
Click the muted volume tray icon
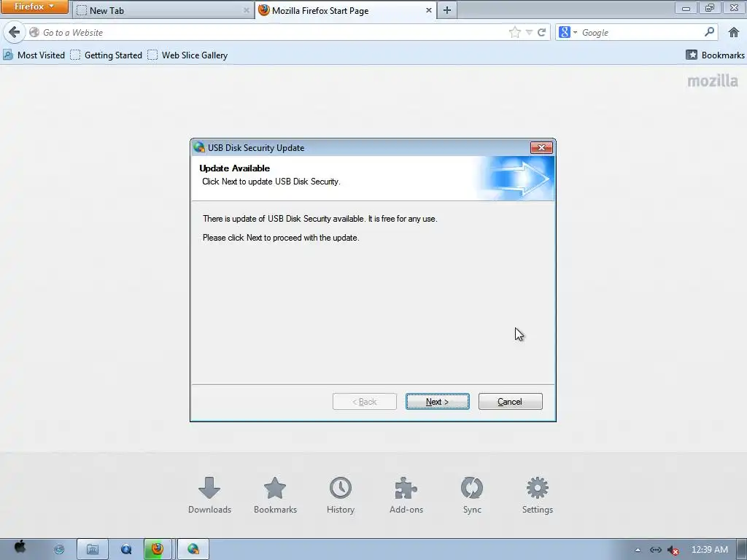(673, 550)
